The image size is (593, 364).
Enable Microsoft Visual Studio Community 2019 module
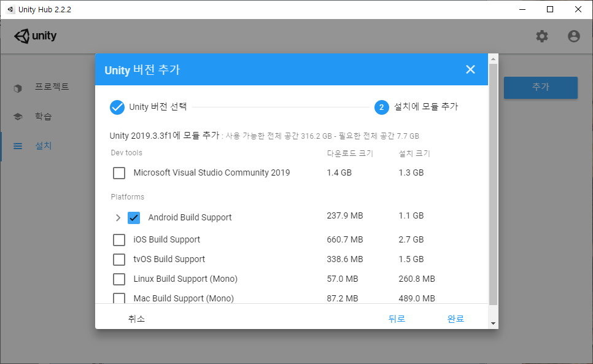(119, 172)
